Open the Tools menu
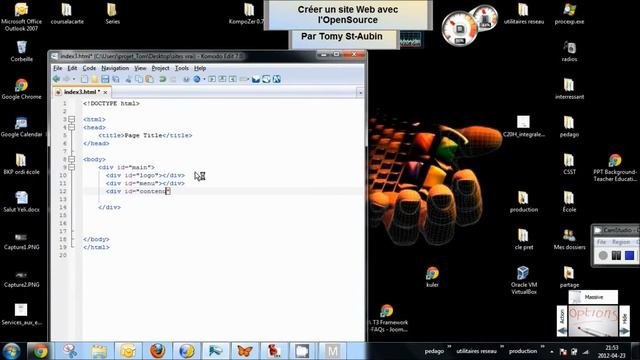640x360 pixels. pos(182,68)
